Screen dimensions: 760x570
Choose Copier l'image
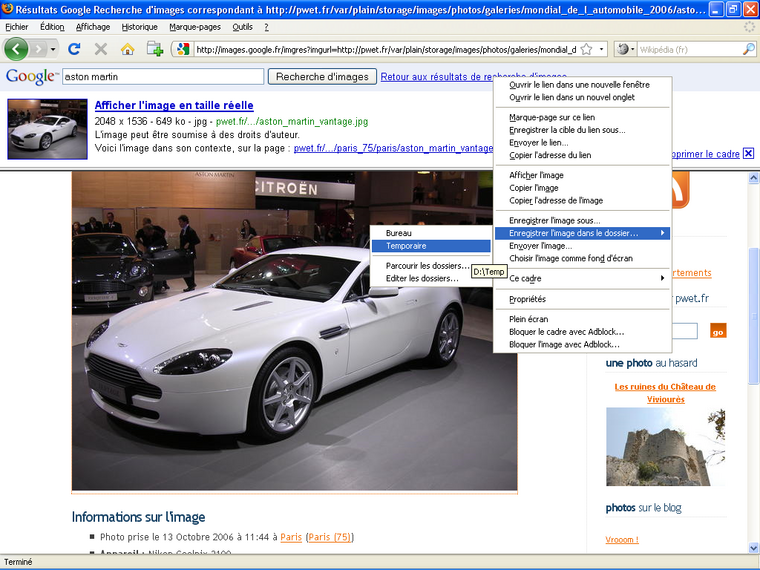point(582,188)
